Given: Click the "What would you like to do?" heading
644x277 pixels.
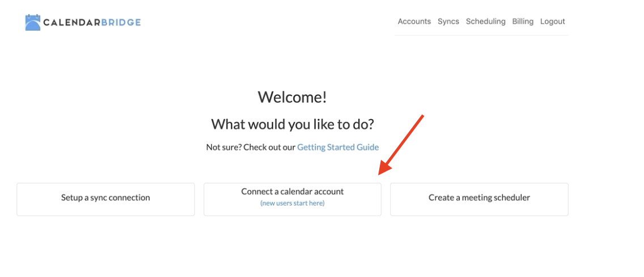Looking at the screenshot, I should click(x=293, y=124).
